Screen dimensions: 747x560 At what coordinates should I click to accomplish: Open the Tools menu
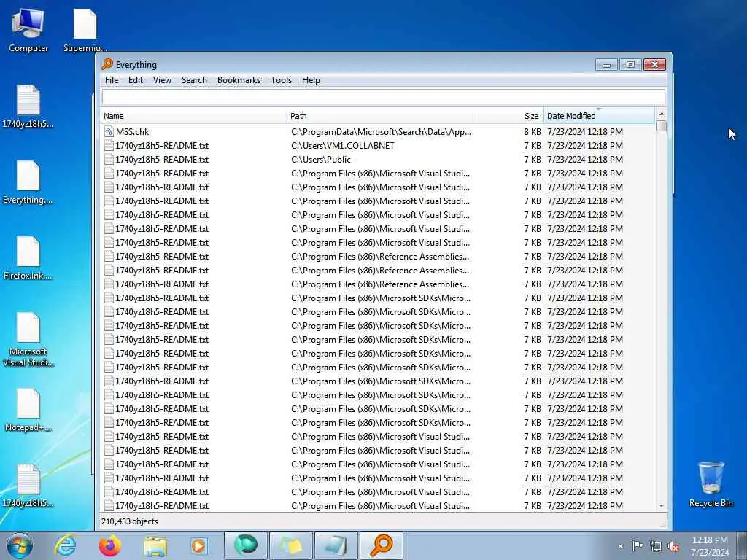(281, 80)
